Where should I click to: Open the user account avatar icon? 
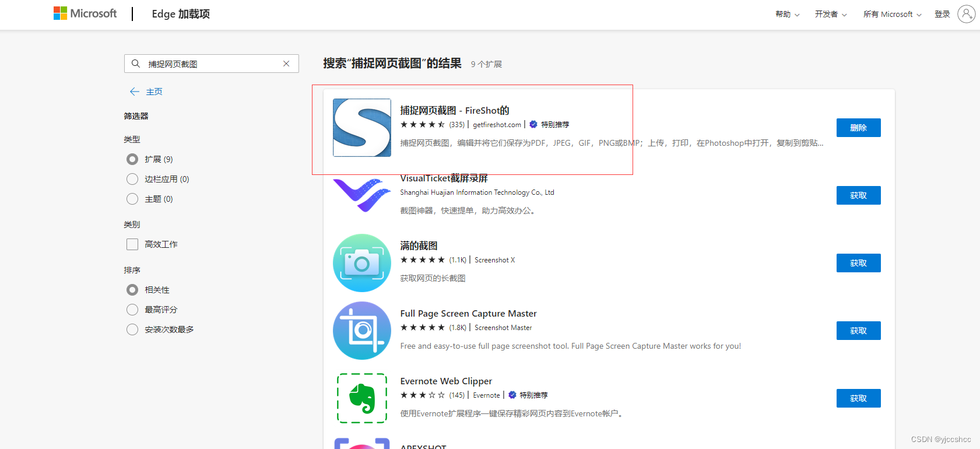point(966,14)
